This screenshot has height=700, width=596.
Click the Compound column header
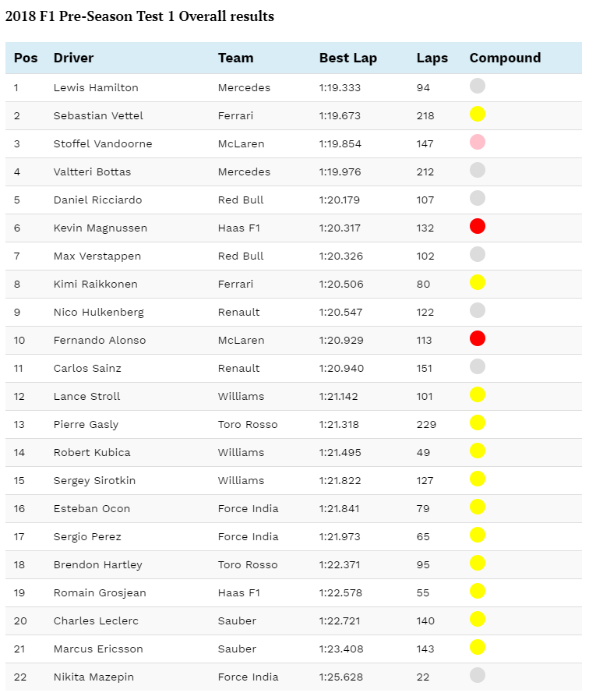coord(505,58)
